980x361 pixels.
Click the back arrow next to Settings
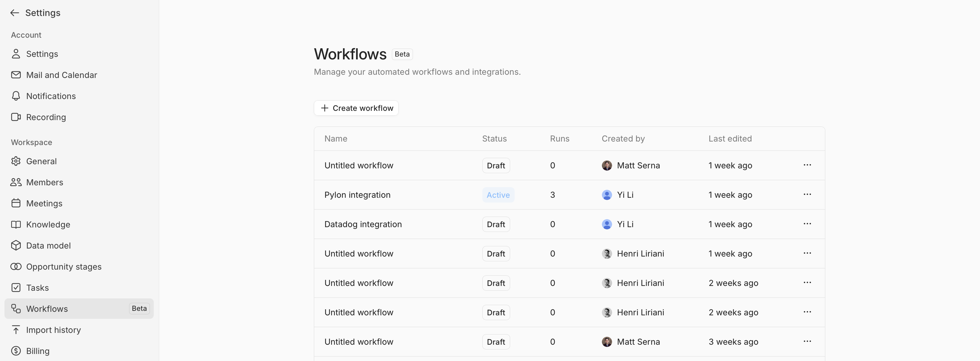pos(14,13)
